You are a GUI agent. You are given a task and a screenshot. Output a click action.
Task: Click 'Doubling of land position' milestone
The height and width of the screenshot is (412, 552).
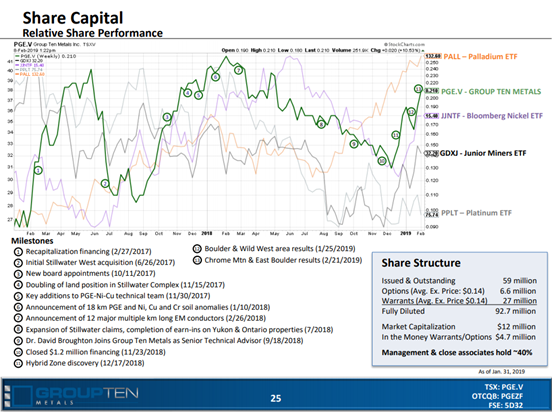coord(125,285)
